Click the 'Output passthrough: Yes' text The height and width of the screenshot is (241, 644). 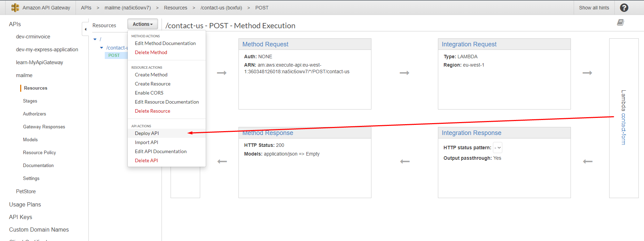point(472,158)
